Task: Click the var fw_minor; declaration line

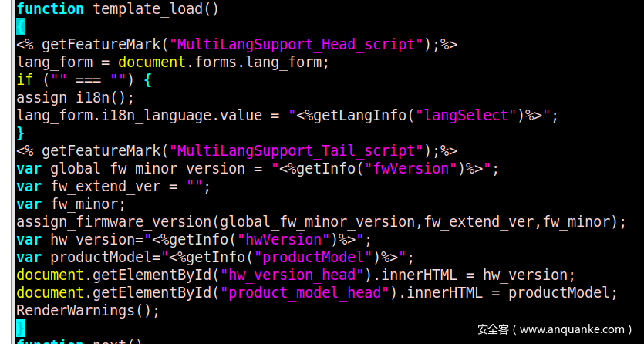Action: (x=71, y=204)
